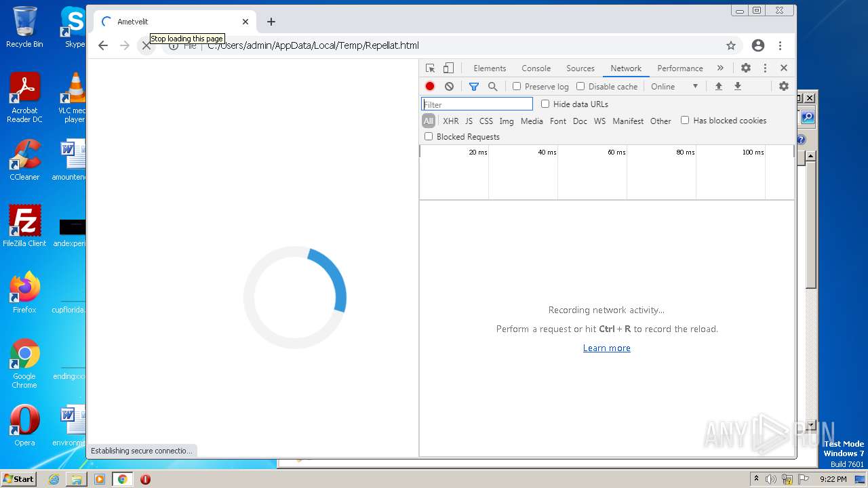The width and height of the screenshot is (868, 488).
Task: Click timeline at 60 ms marker
Action: (x=616, y=152)
